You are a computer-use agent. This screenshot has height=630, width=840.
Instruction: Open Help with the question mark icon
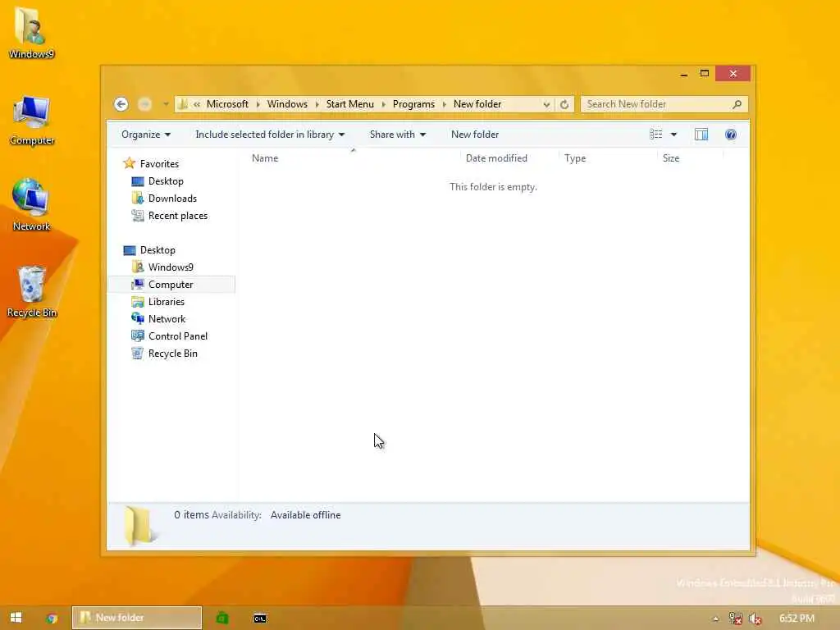tap(730, 135)
